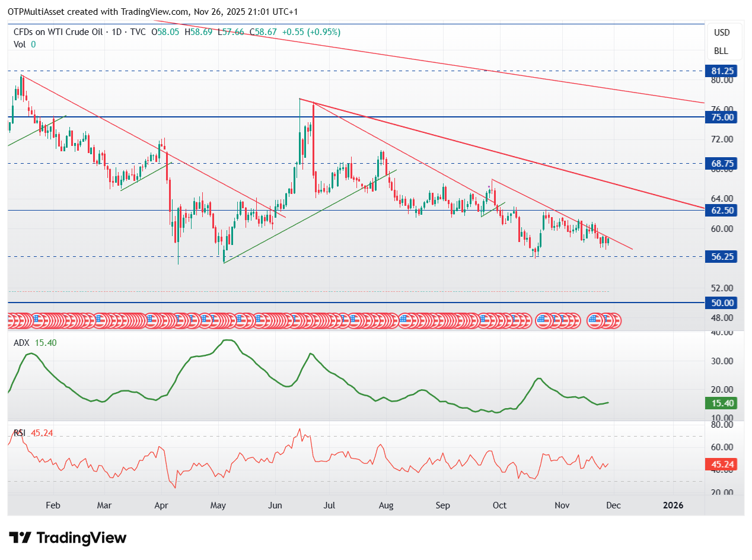Open the USD currency selector

point(722,32)
